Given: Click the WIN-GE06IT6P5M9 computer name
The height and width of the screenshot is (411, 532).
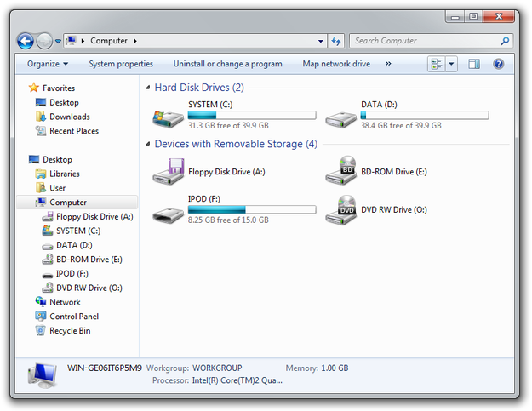Looking at the screenshot, I should 104,368.
